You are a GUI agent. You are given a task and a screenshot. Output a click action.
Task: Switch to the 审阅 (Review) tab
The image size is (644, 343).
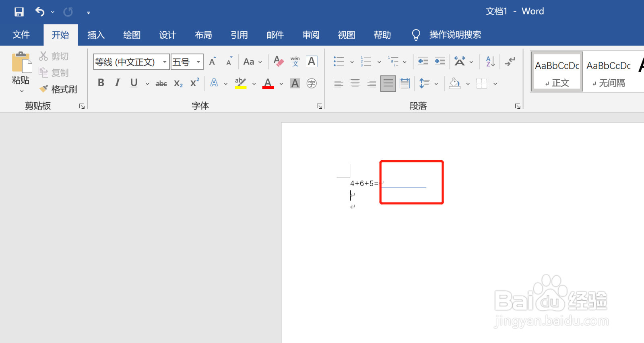[311, 35]
